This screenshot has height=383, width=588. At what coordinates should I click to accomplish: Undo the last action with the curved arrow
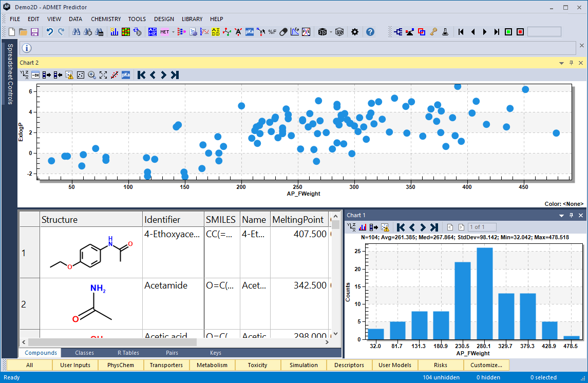(49, 32)
